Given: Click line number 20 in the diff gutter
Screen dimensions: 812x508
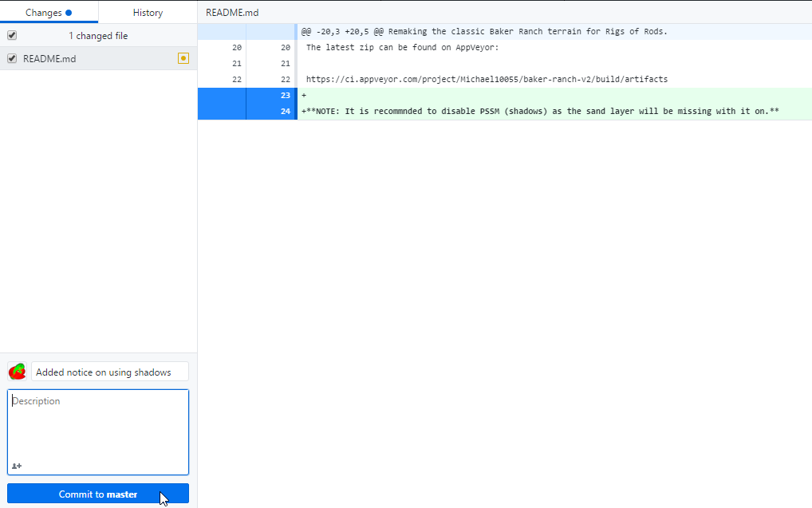Looking at the screenshot, I should point(246,48).
